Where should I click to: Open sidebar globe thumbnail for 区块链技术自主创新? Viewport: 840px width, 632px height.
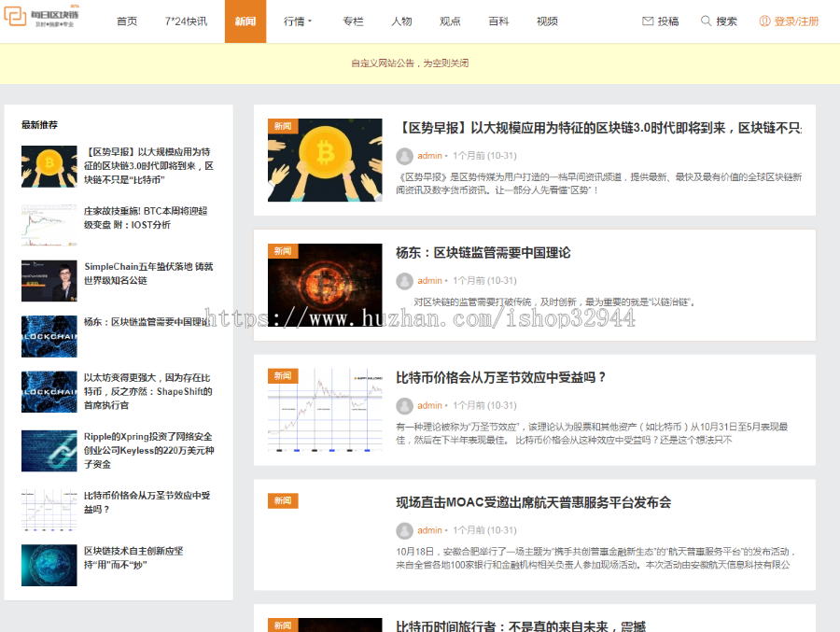49,566
